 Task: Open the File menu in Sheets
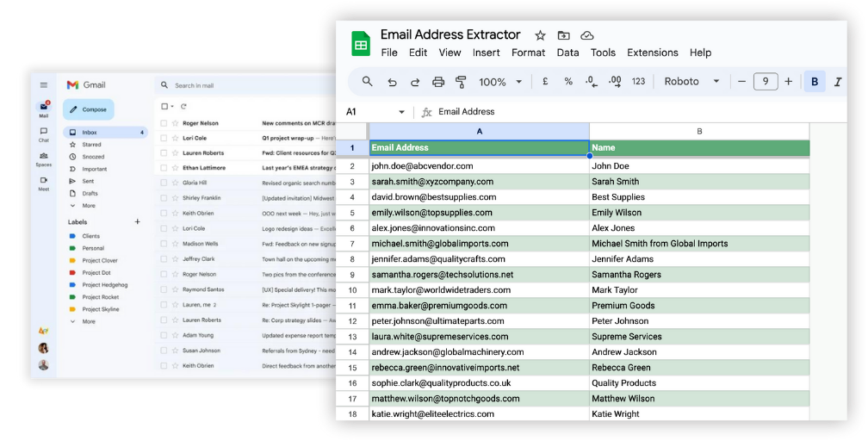point(389,53)
